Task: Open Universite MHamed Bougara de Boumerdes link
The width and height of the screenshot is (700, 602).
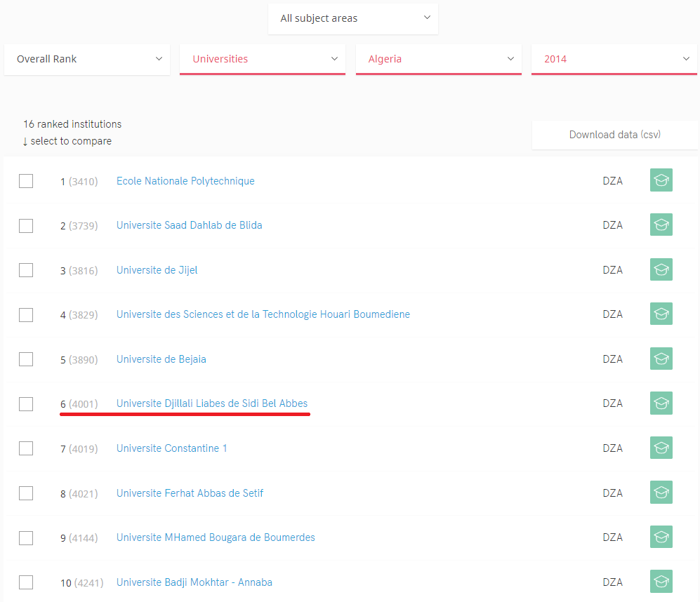Action: tap(216, 537)
